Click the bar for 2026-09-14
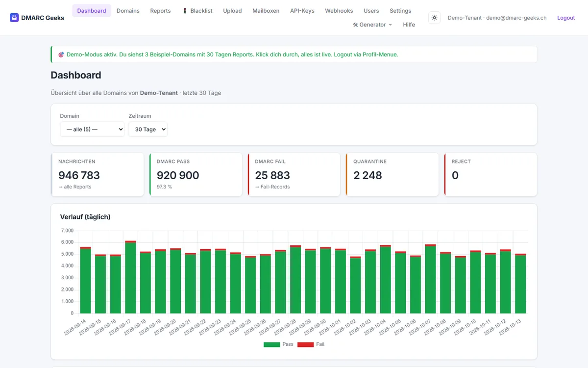Image resolution: width=588 pixels, height=368 pixels. point(86,280)
